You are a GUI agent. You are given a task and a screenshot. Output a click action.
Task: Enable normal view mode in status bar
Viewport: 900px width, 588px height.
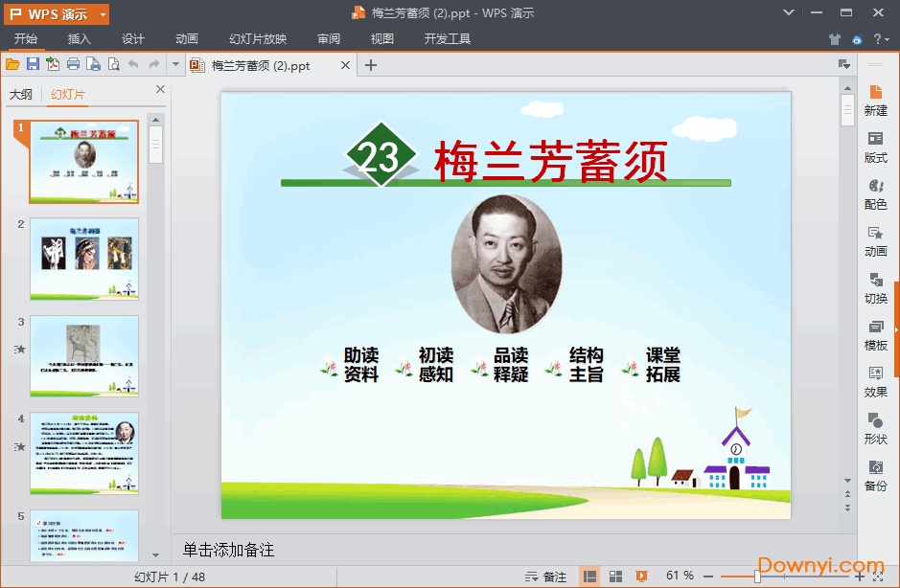[x=590, y=576]
